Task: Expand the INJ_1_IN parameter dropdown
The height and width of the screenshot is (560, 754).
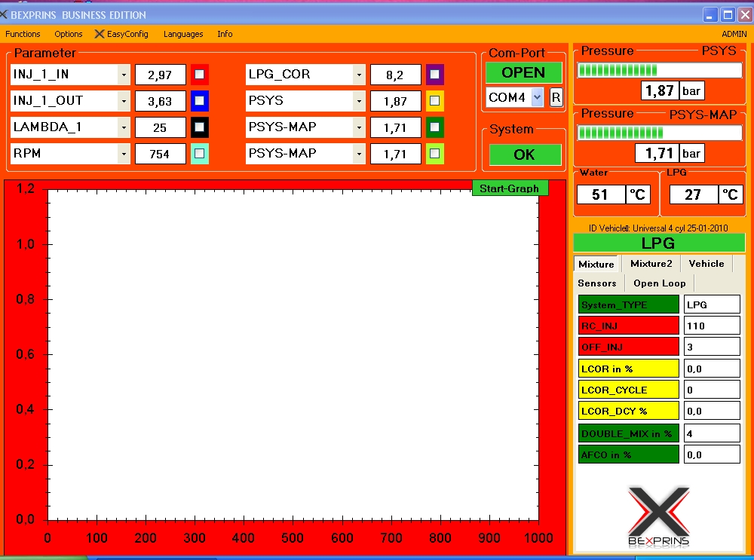Action: (124, 75)
